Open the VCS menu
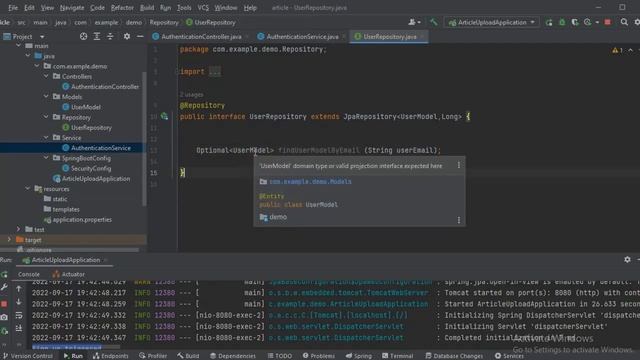 pyautogui.click(x=203, y=7)
